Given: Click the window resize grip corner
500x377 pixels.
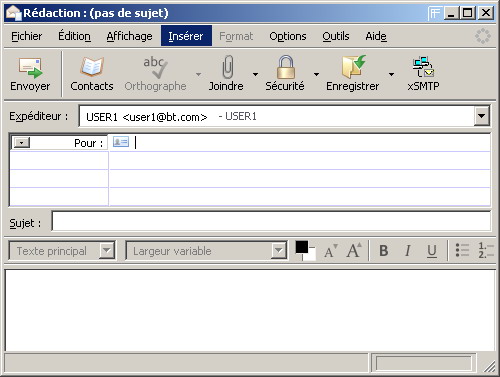Looking at the screenshot, I should [490, 366].
